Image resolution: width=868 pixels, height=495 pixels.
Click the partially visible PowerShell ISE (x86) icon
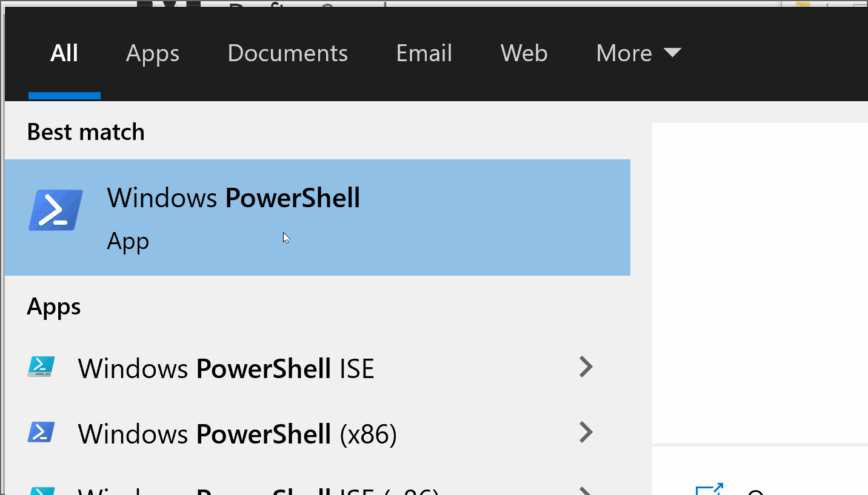tap(41, 491)
